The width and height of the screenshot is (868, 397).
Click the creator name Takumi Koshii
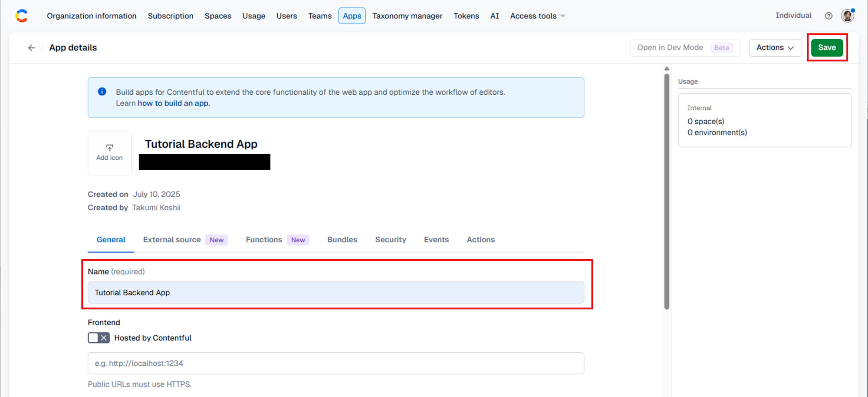[x=156, y=208]
